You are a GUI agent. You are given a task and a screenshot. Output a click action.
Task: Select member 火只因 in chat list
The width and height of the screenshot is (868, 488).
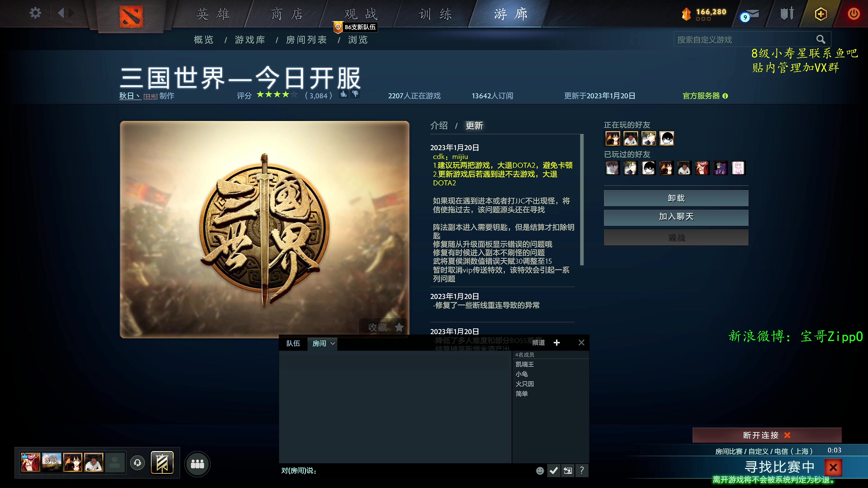tap(525, 384)
